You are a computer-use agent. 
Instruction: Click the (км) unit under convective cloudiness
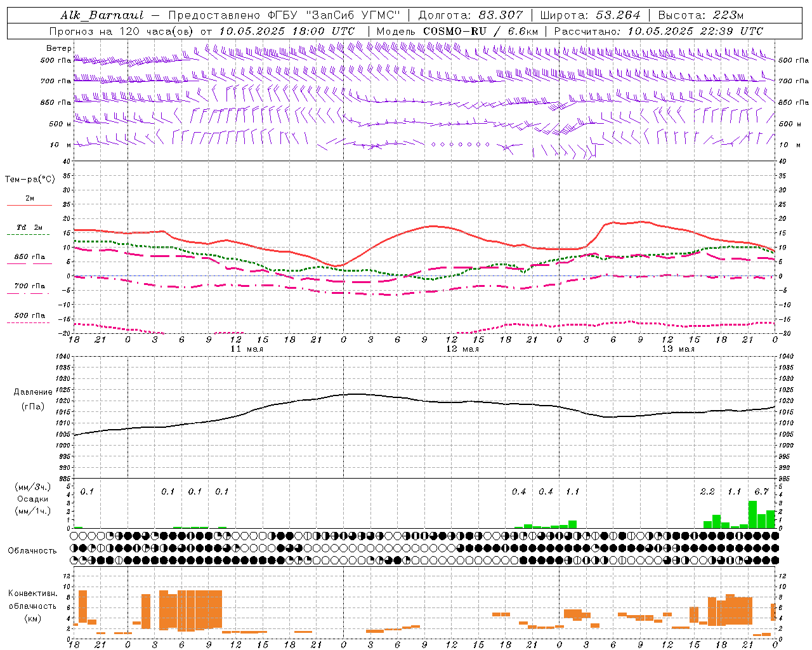33,618
